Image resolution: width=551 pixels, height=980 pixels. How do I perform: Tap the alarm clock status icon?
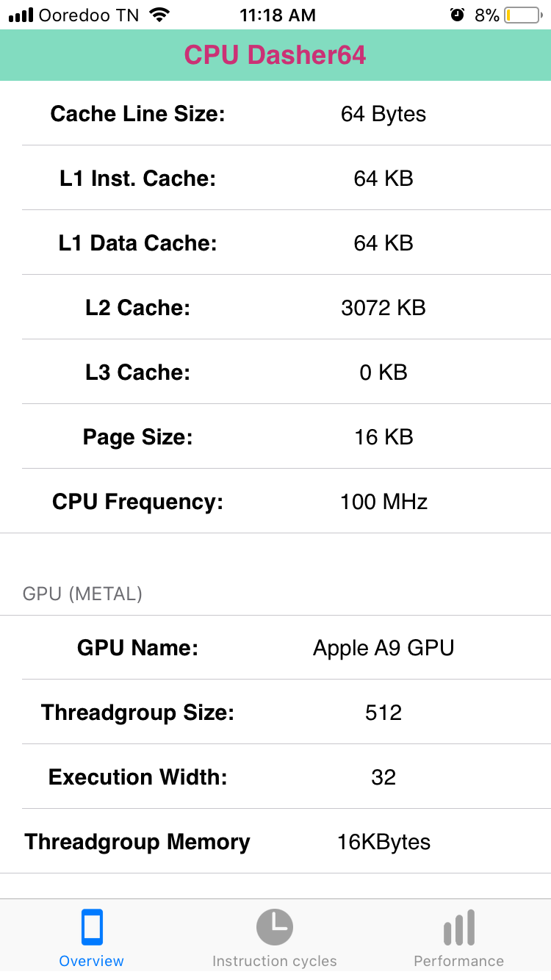pyautogui.click(x=458, y=15)
